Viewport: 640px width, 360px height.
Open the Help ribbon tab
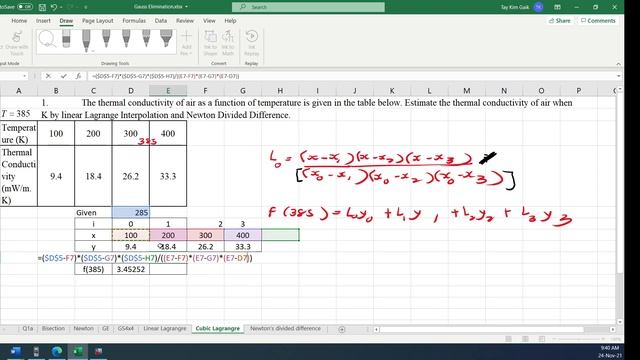coord(230,20)
